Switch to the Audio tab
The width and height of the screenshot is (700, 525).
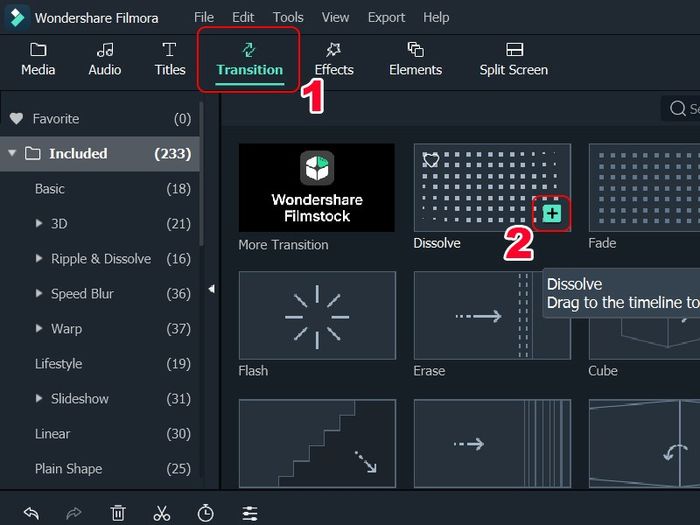point(104,59)
